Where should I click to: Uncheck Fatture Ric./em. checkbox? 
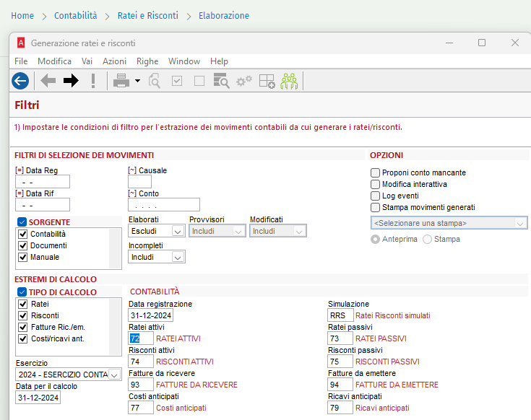[22, 327]
